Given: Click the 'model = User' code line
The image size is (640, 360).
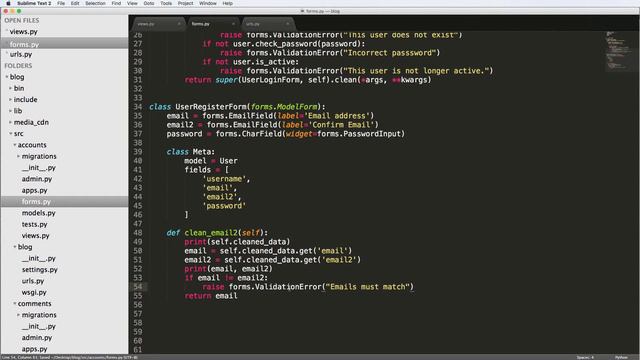Looking at the screenshot, I should [211, 161].
